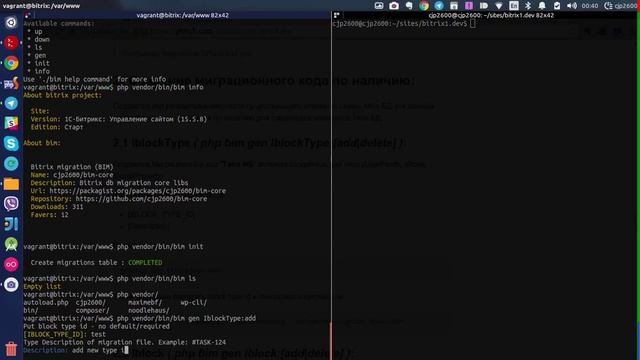Open Slack from the dock
This screenshot has height=360, width=640.
point(11,123)
